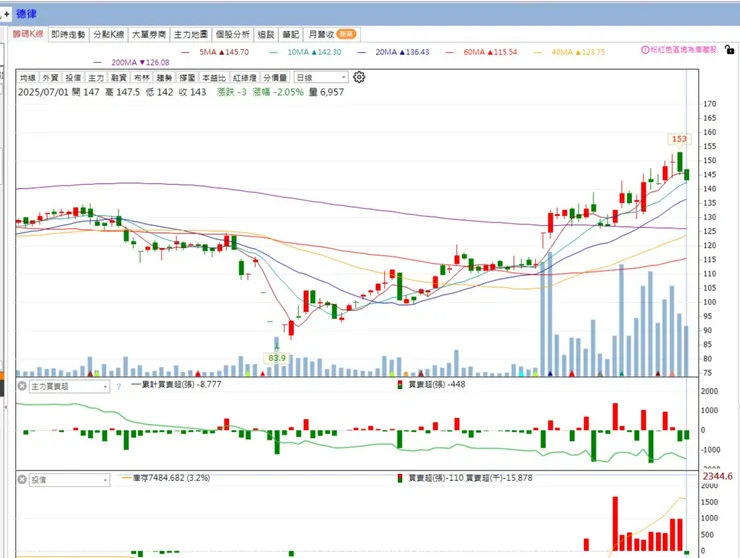The image size is (740, 558).
Task: Click the 10MA legend line
Action: click(x=305, y=52)
